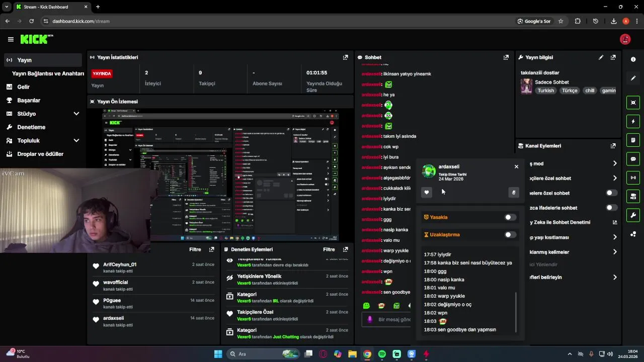
Task: Toggle the wrench widget icon
Action: (x=633, y=215)
